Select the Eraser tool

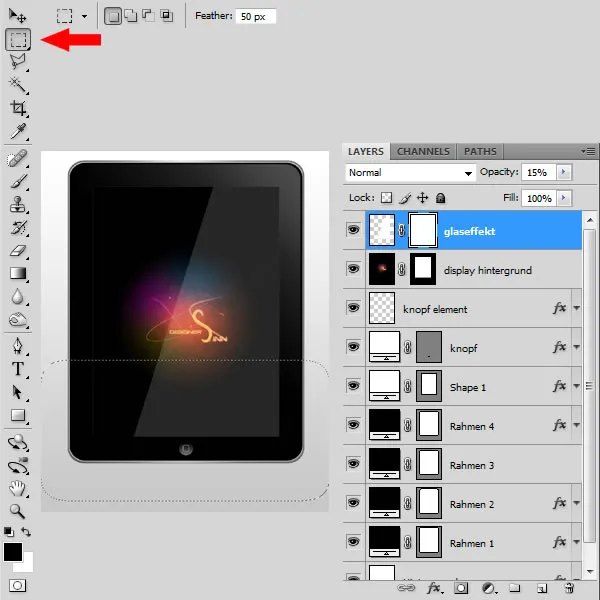coord(18,251)
